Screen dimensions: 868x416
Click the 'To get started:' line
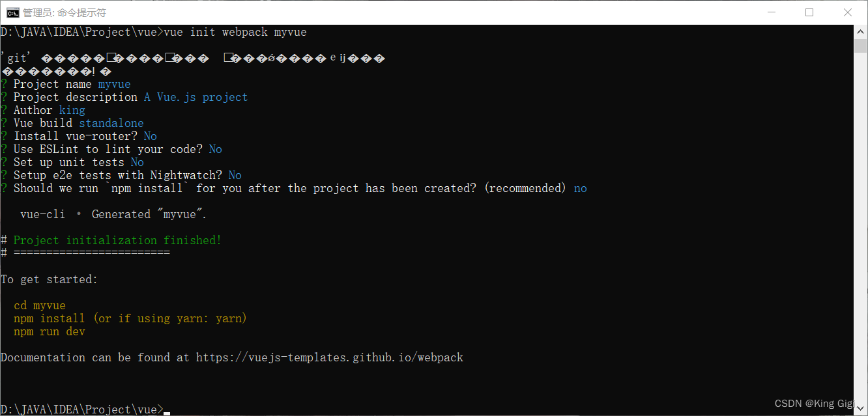pyautogui.click(x=50, y=279)
